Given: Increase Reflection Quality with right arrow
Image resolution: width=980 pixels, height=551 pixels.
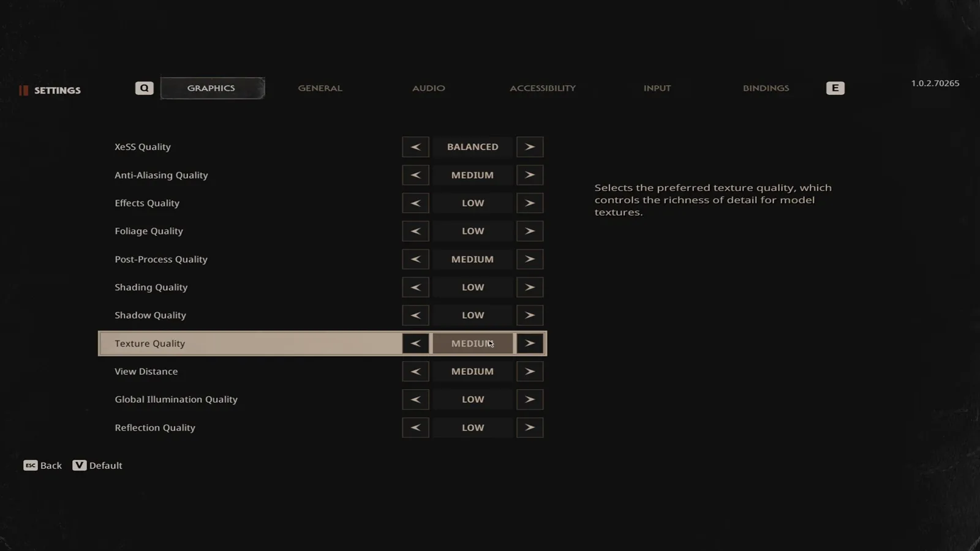Looking at the screenshot, I should [x=530, y=428].
